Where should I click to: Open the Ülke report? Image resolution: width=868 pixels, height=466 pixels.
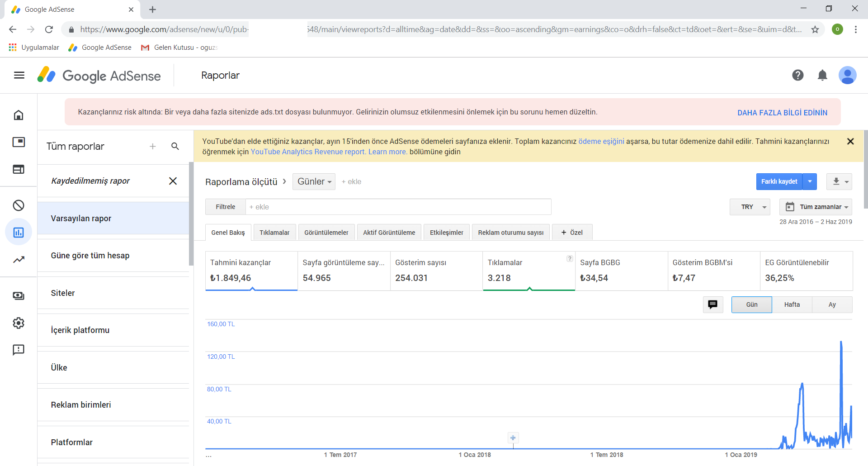coord(113,367)
